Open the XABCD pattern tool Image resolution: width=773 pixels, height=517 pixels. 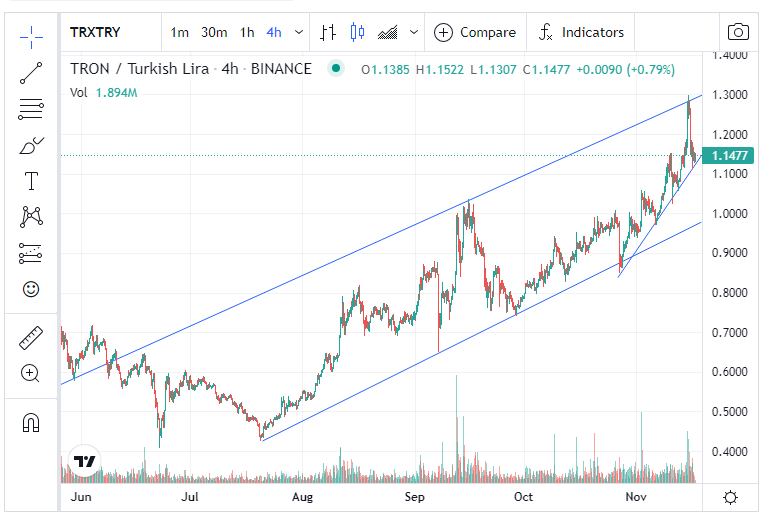coord(31,217)
